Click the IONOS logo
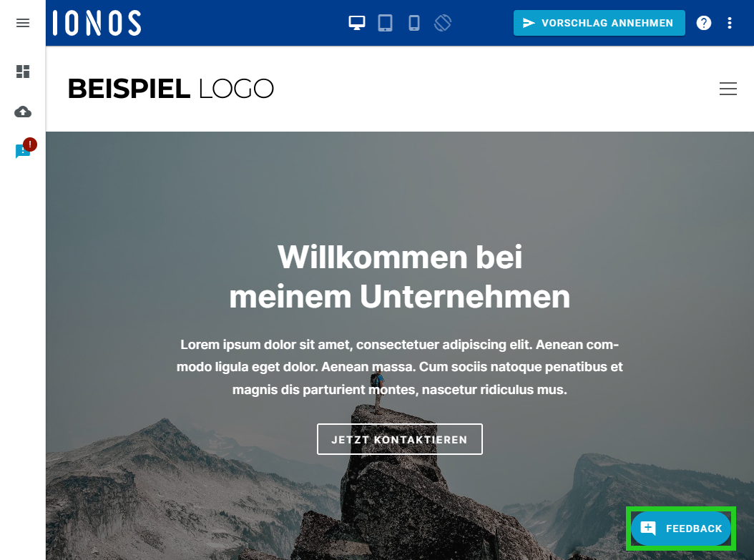This screenshot has width=754, height=560. tap(97, 23)
